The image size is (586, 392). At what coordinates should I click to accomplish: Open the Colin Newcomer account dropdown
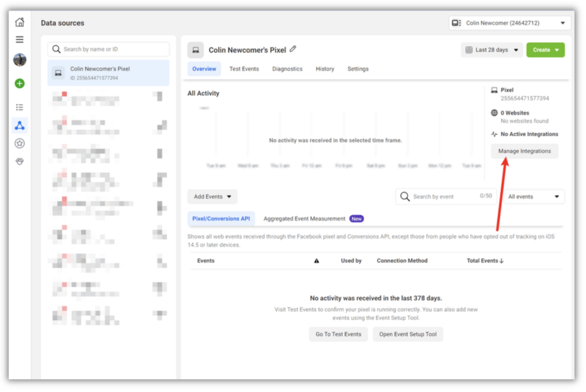click(x=510, y=23)
